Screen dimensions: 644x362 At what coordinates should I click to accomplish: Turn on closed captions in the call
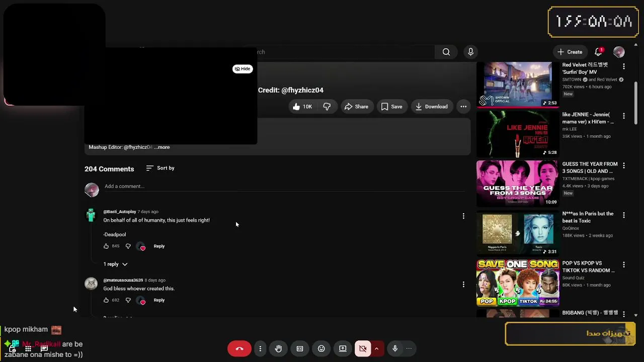coord(300,348)
